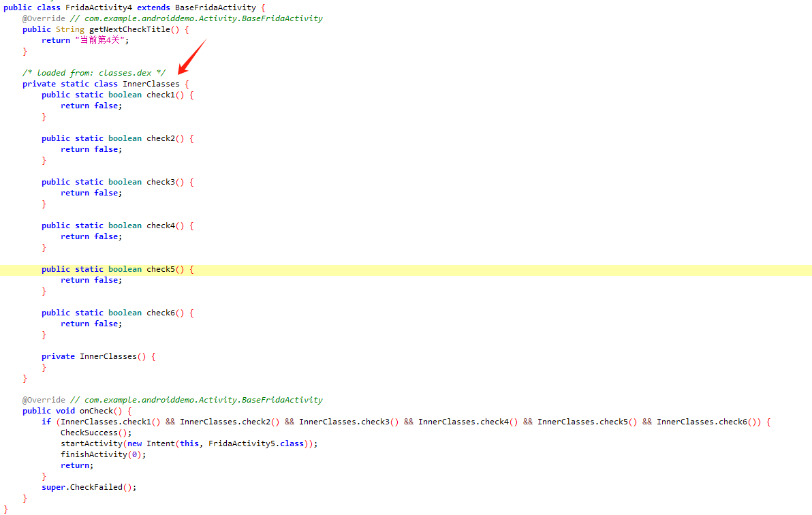Click InnerClasses in the private static class declaration

pyautogui.click(x=151, y=84)
